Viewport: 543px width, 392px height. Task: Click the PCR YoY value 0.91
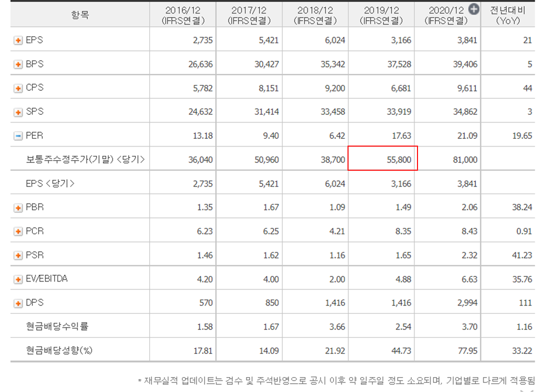pyautogui.click(x=524, y=231)
